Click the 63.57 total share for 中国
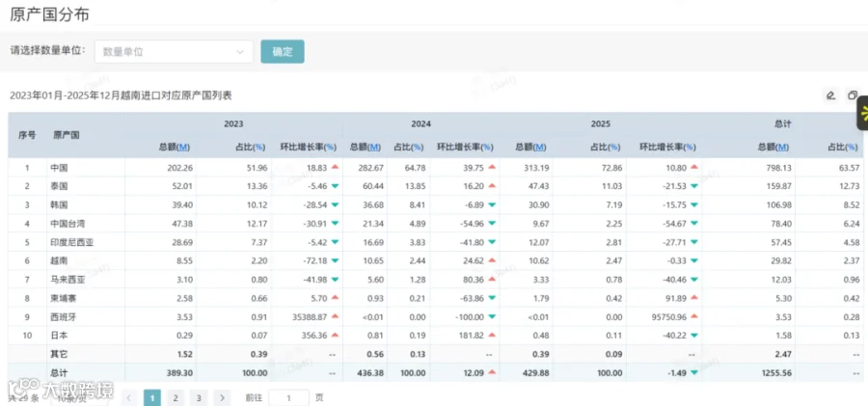868x406 pixels. coord(851,168)
